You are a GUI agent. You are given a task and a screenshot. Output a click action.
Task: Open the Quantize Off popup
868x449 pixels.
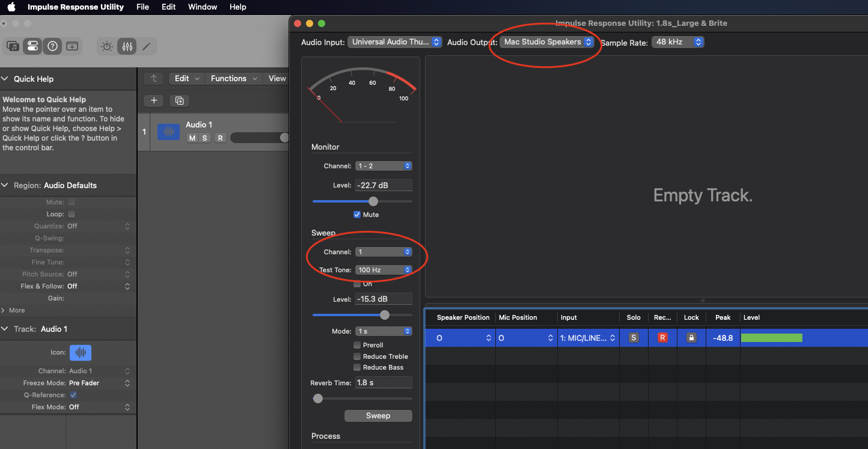[99, 226]
